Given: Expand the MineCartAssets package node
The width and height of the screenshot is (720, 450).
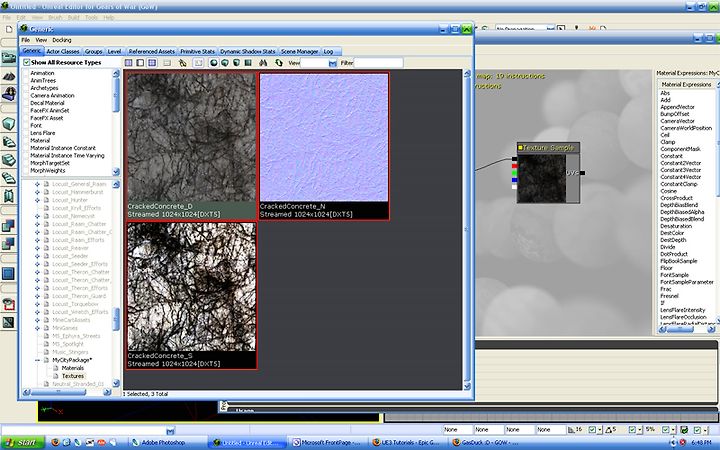Looking at the screenshot, I should pyautogui.click(x=38, y=320).
